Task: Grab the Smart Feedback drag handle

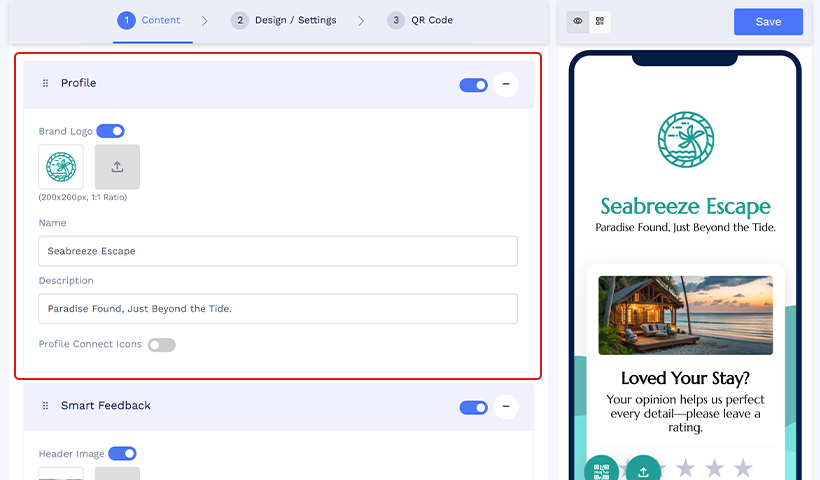Action: pos(45,406)
